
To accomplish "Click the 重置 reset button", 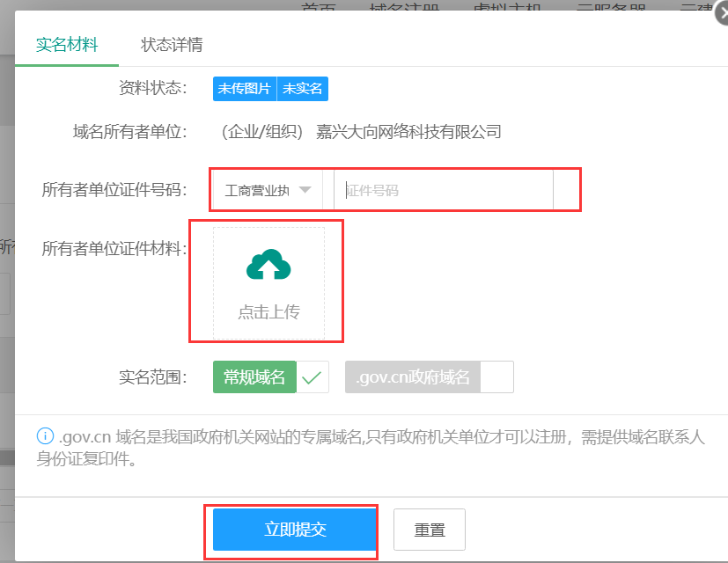I will [x=432, y=530].
